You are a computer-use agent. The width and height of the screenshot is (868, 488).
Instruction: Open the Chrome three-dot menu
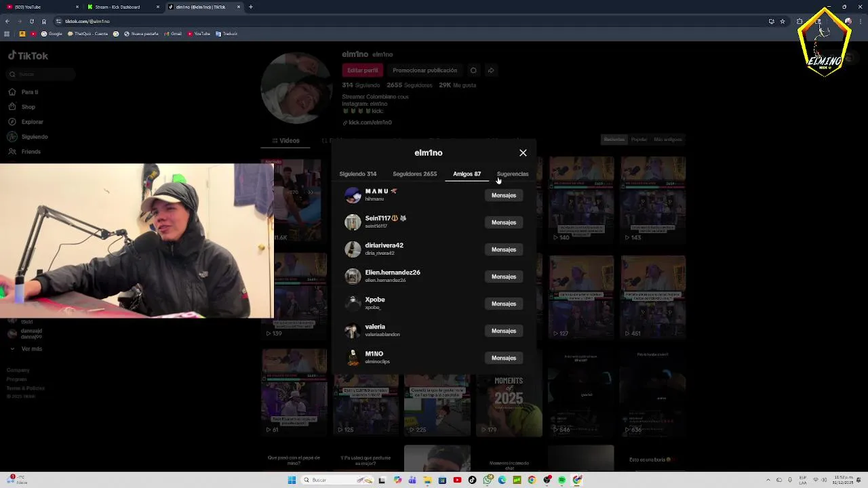861,21
